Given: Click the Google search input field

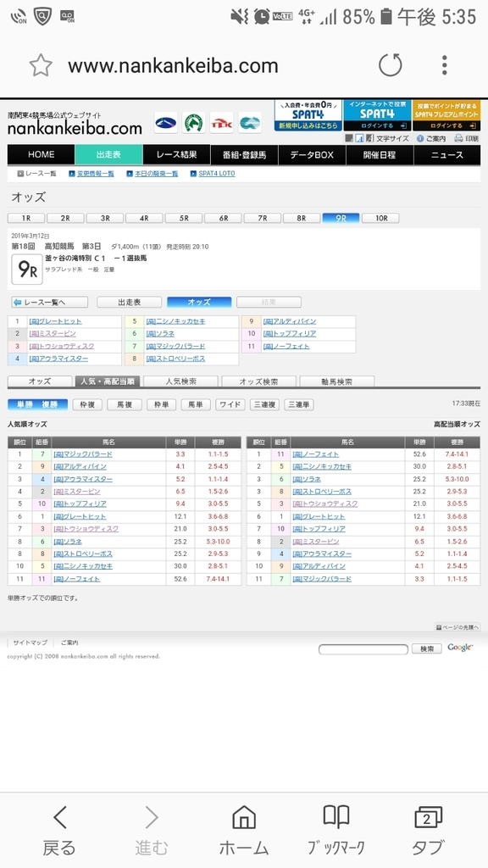Looking at the screenshot, I should 363,648.
